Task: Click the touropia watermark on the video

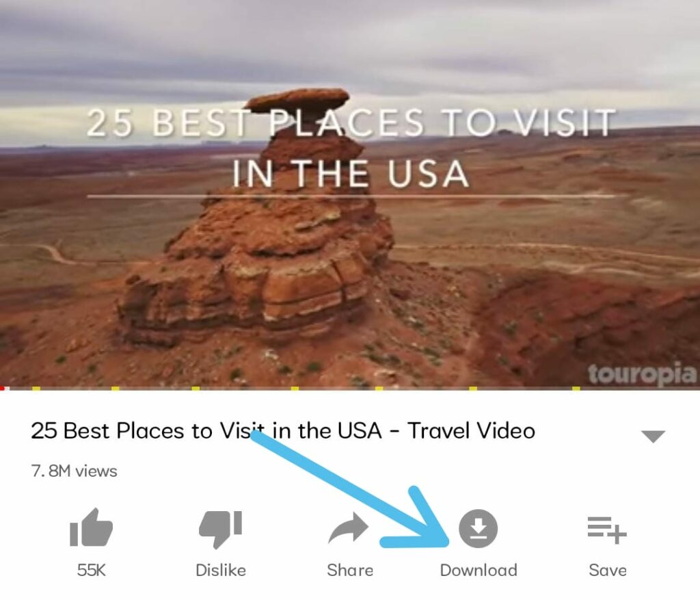Action: pyautogui.click(x=642, y=374)
